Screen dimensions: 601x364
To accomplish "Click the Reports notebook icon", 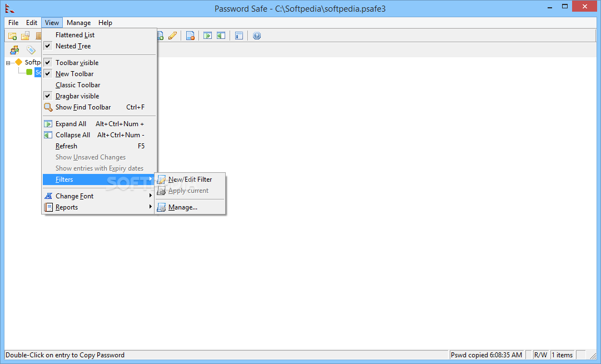I will [48, 207].
